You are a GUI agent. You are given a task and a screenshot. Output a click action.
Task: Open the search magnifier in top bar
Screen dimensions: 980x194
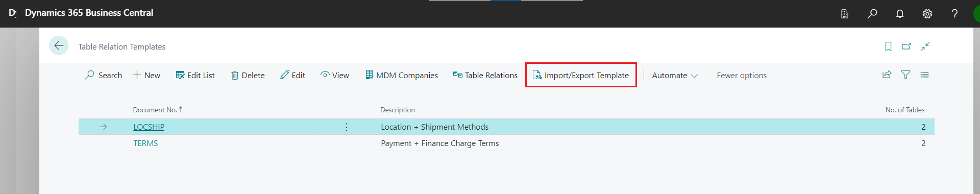[872, 14]
